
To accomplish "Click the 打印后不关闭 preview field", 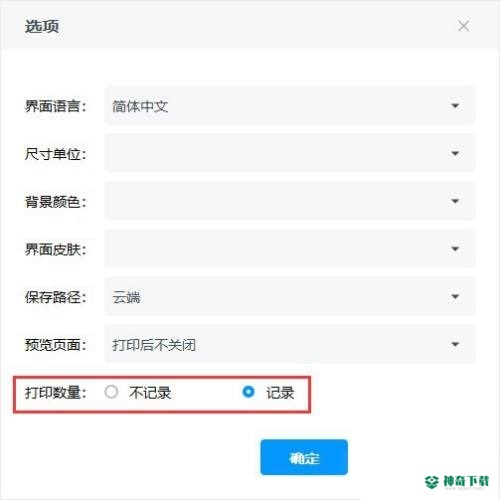I will [289, 344].
